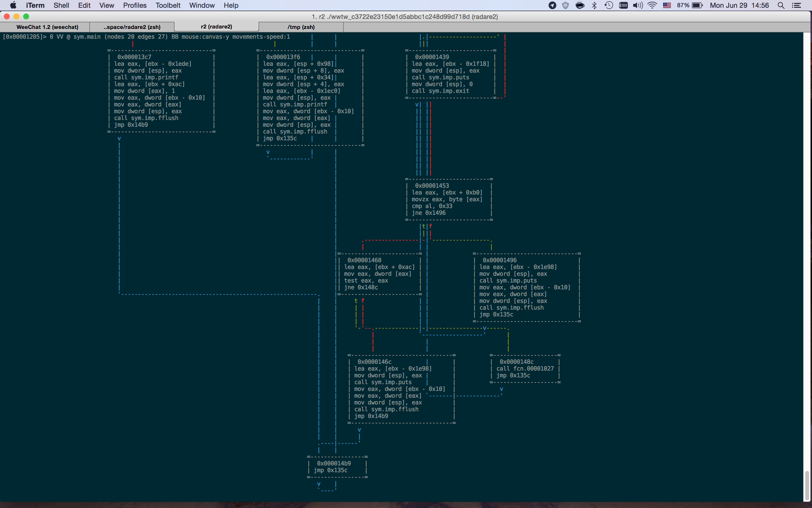
Task: Select graph node address 0x00001439
Action: tap(432, 57)
